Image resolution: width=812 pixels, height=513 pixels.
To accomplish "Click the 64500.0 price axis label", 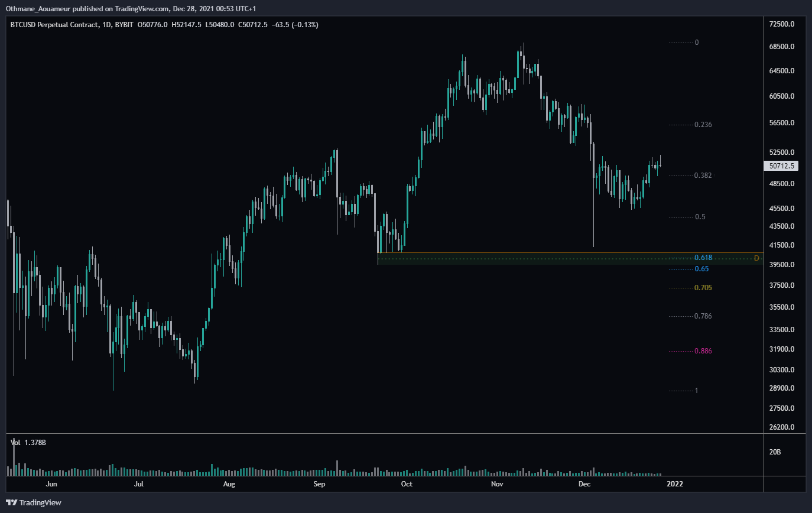I will pos(781,71).
